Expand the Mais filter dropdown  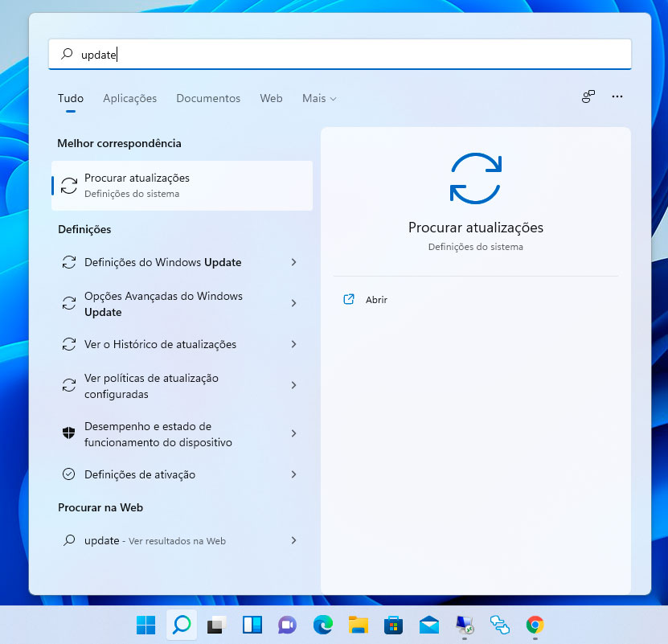tap(319, 98)
